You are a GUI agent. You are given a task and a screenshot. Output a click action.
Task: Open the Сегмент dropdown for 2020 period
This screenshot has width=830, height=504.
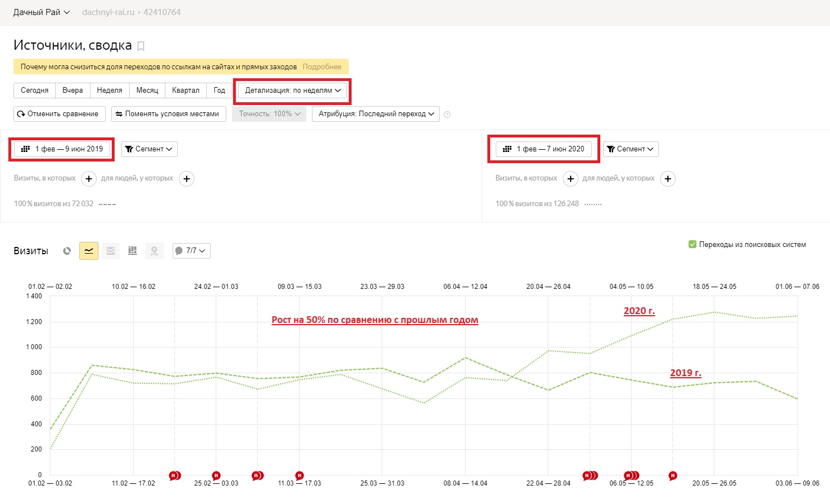point(631,149)
